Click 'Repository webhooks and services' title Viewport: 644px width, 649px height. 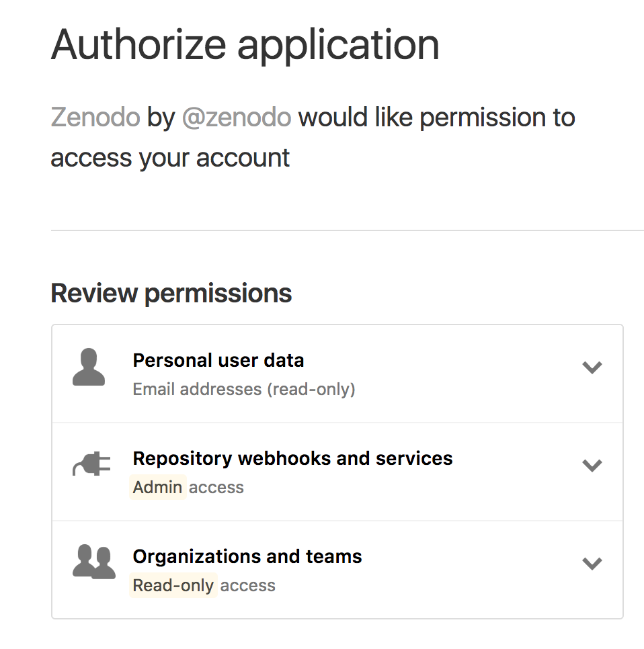tap(293, 458)
